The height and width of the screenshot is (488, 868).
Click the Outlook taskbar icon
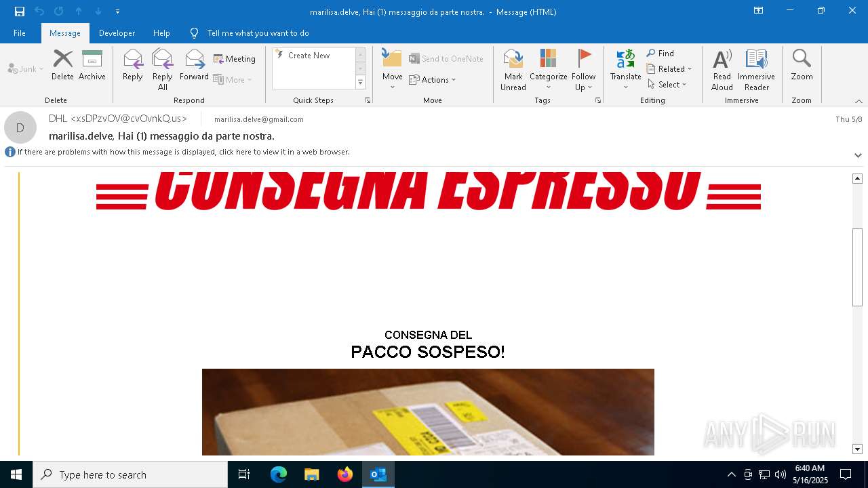[x=378, y=474]
